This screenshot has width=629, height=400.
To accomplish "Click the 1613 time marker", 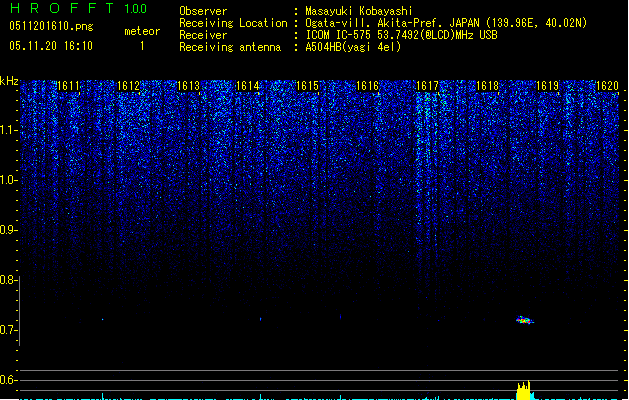I will coord(188,86).
